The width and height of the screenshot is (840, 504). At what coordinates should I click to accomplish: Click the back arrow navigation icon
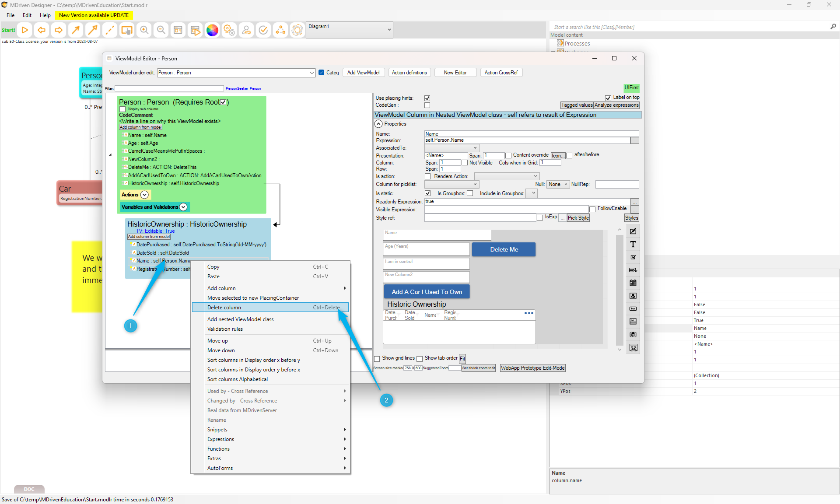[42, 30]
